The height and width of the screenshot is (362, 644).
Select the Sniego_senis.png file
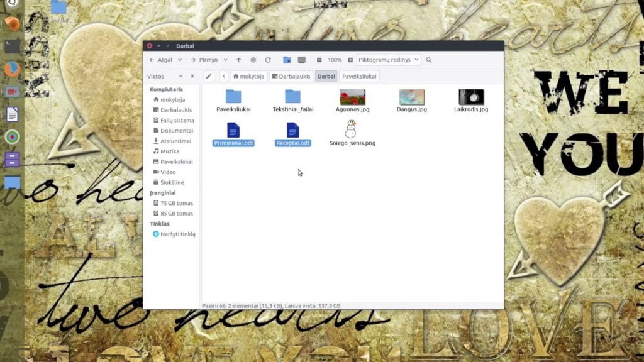pyautogui.click(x=352, y=133)
